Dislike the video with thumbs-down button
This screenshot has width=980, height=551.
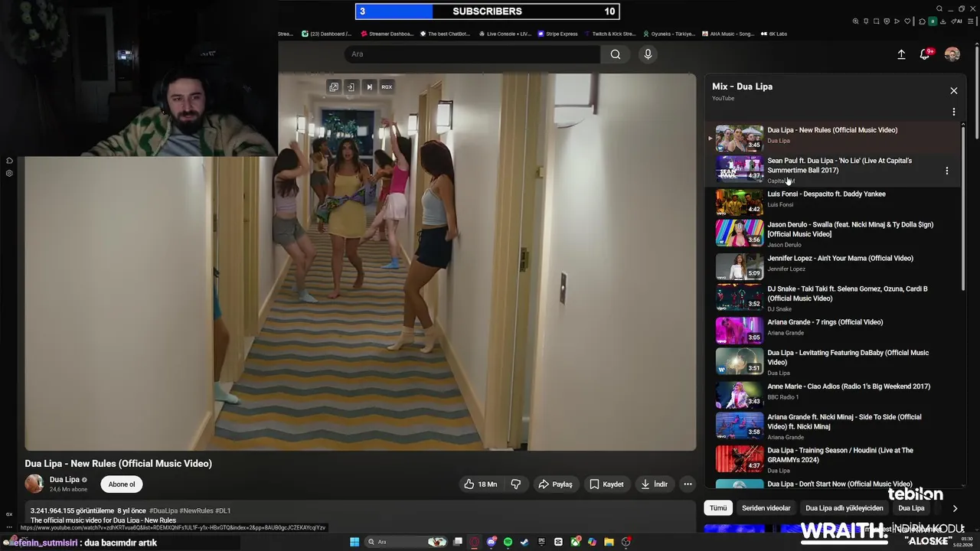[516, 484]
